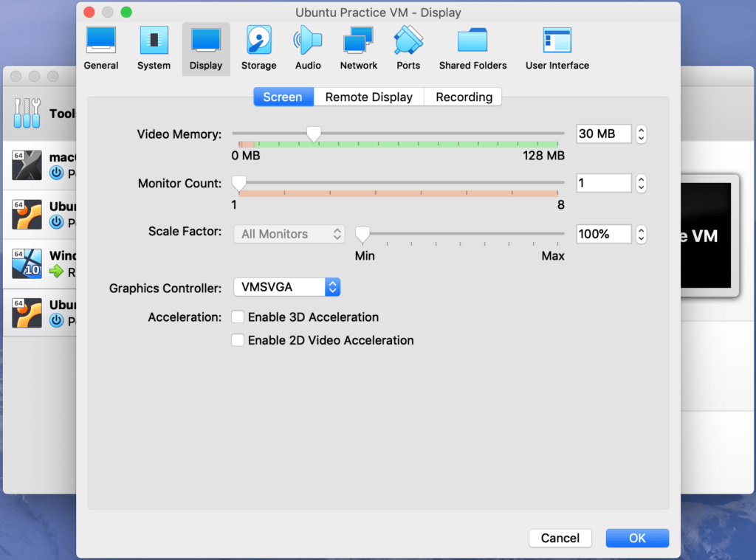The image size is (756, 560).
Task: Click powered-off status icon of macOS VM
Action: [x=56, y=173]
